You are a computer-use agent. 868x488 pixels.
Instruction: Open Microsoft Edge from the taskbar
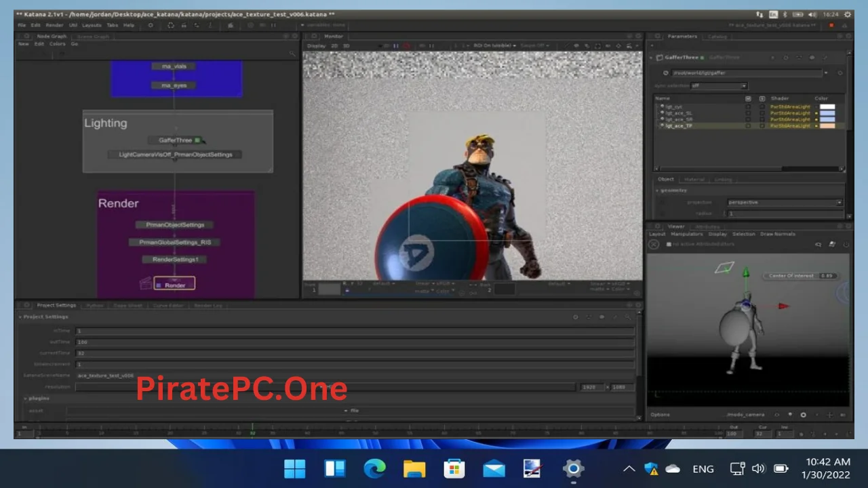pyautogui.click(x=374, y=468)
